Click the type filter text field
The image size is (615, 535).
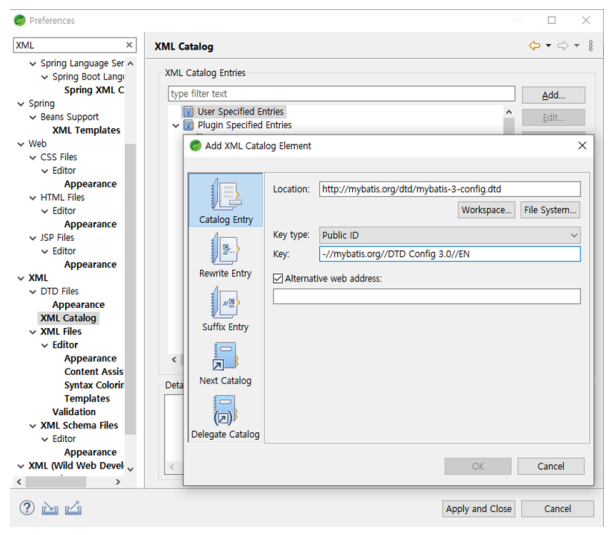(x=341, y=94)
